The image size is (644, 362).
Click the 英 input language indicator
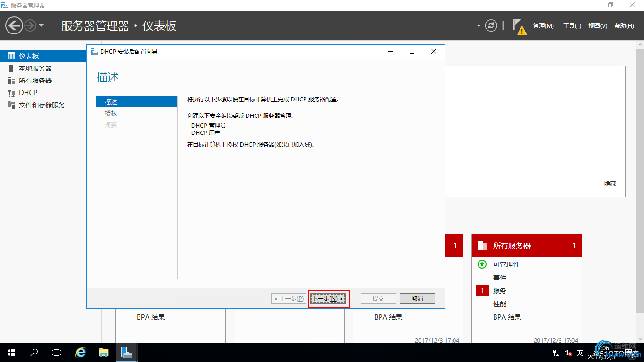point(580,353)
